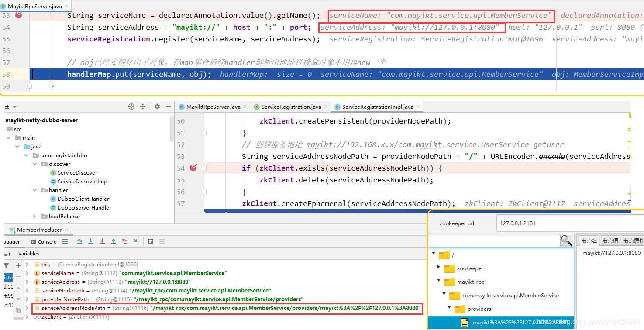Select ServiceDiscover in project tree
644x330 pixels.
[x=74, y=173]
